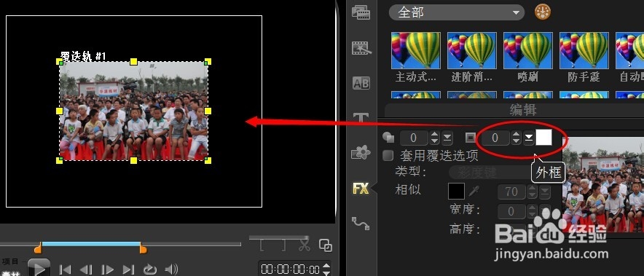
Task: Select the 自动 filter thumbnail at right edge
Action: pyautogui.click(x=629, y=50)
